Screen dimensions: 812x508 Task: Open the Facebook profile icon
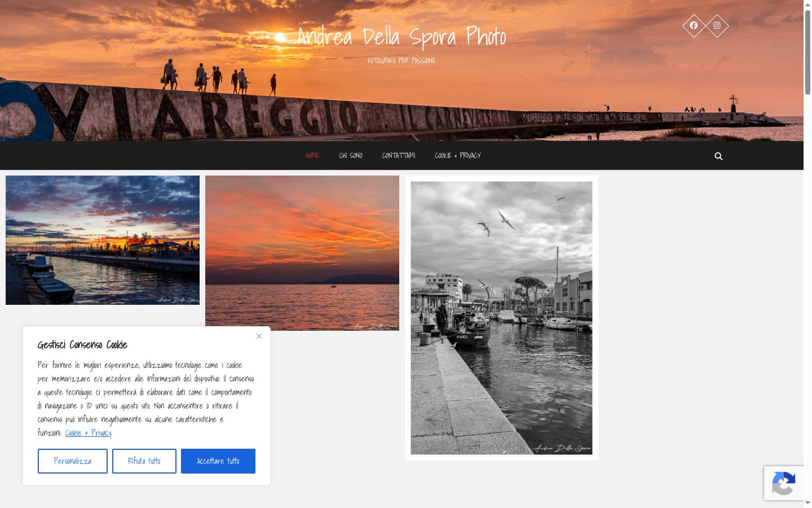[694, 25]
